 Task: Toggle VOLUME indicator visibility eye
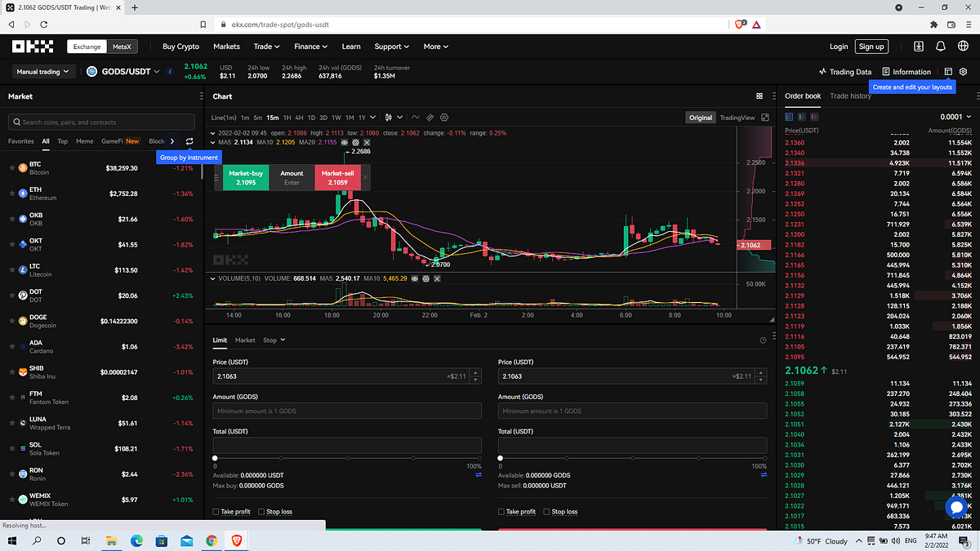[415, 278]
